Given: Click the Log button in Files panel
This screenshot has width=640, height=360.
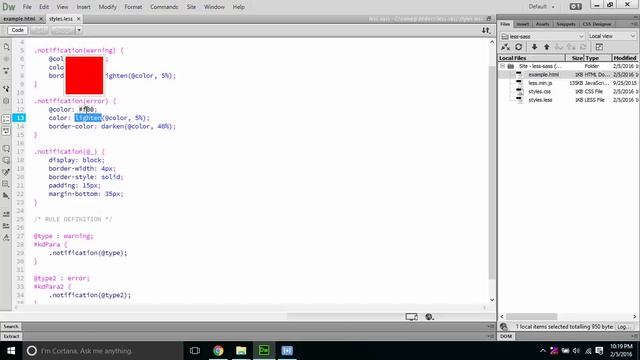Looking at the screenshot, I should tap(624, 327).
